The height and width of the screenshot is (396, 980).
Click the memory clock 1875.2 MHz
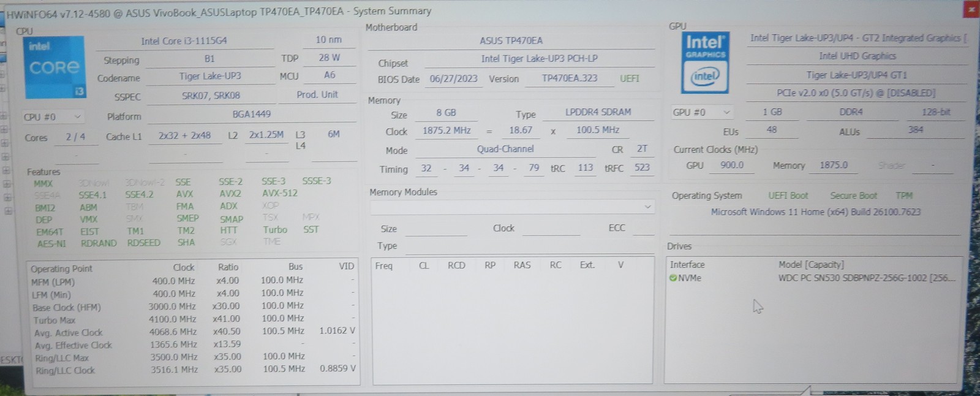click(447, 131)
